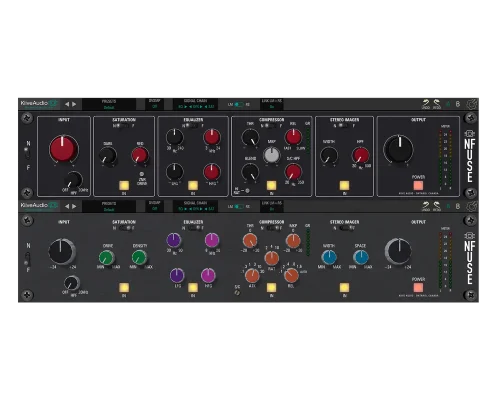The width and height of the screenshot is (500, 400).
Task: Open settings gear in lower unit header
Action: coord(472,207)
